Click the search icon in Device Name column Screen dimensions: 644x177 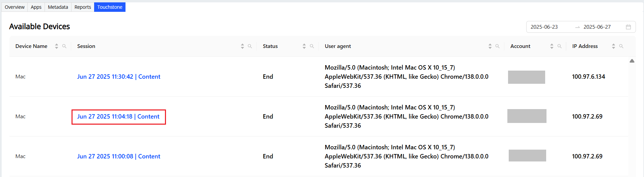point(64,46)
